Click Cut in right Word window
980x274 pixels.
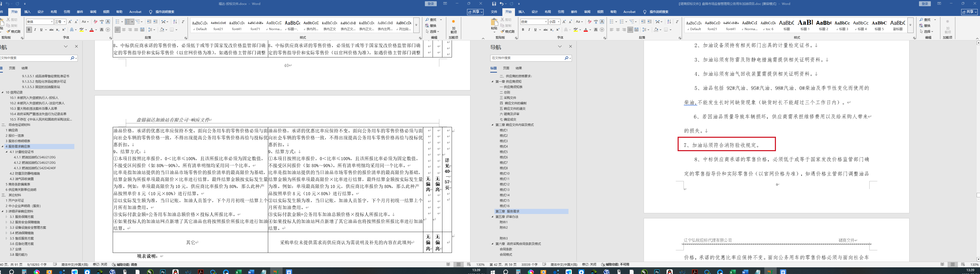coord(506,19)
